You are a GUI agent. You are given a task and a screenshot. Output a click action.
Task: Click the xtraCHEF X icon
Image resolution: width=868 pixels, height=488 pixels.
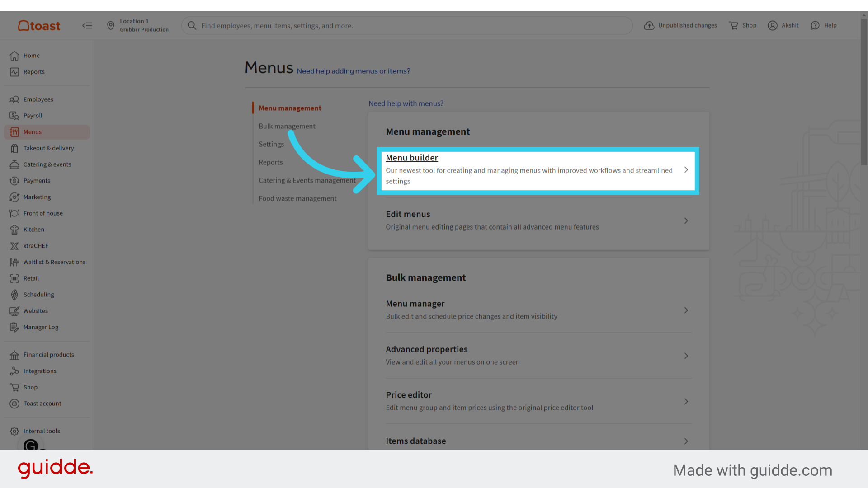pos(14,246)
